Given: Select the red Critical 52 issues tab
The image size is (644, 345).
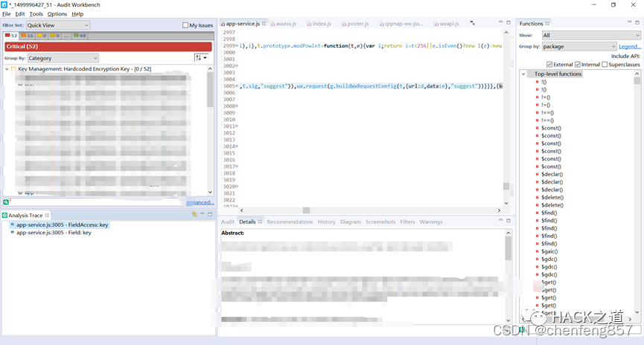Looking at the screenshot, I should 13,35.
